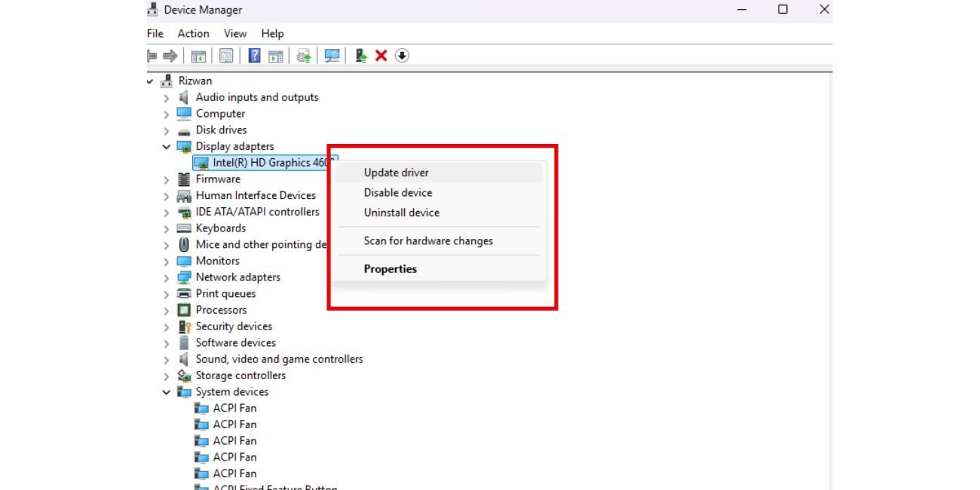This screenshot has height=490, width=980.
Task: Collapse the System devices chevron
Action: (x=167, y=392)
